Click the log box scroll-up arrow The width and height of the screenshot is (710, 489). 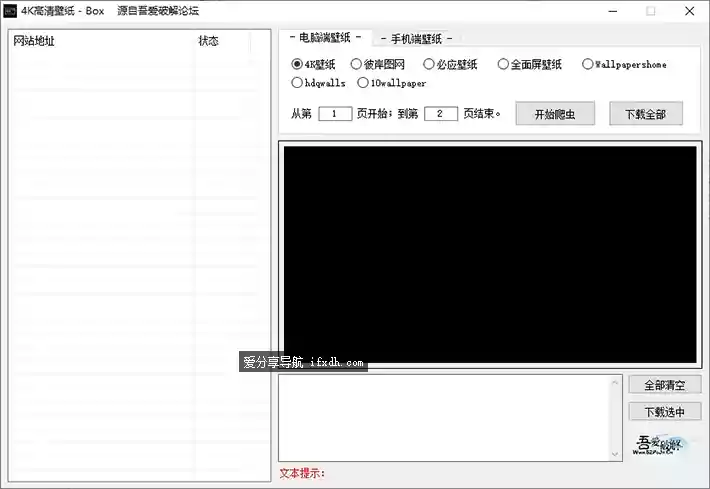click(615, 383)
